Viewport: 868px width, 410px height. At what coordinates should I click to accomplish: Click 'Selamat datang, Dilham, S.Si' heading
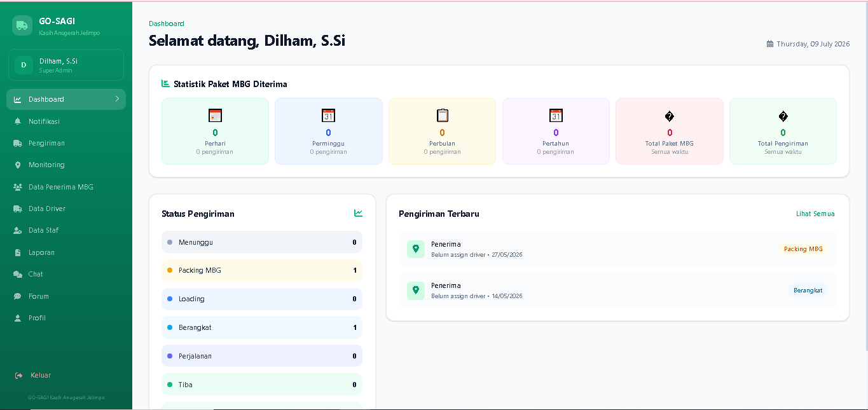pyautogui.click(x=247, y=41)
